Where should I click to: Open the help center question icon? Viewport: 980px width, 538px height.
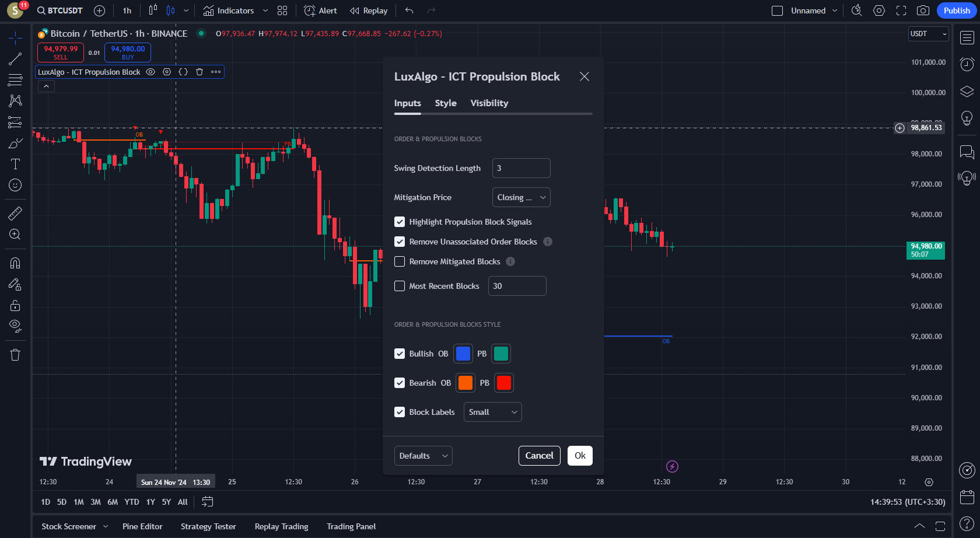point(967,524)
